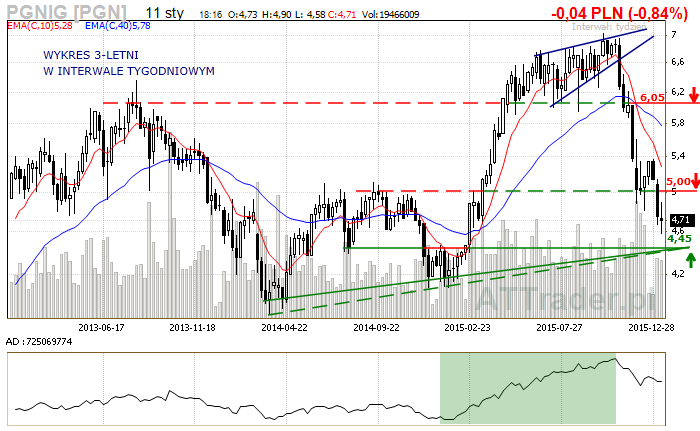Click the date axis label 2014-09-22
This screenshot has width=700, height=431.
click(376, 327)
